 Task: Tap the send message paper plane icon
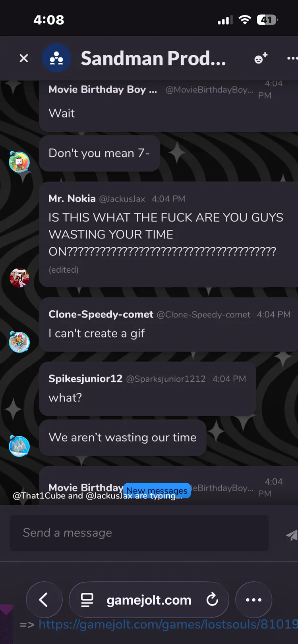coord(292,535)
